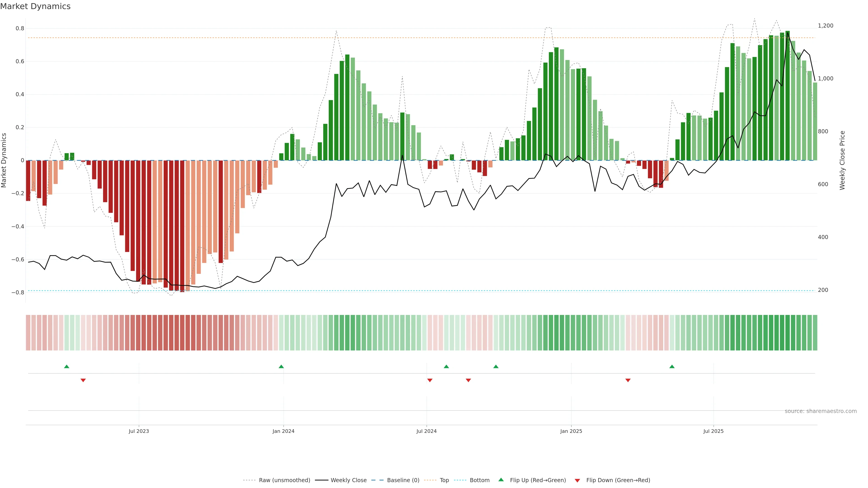Screen dimensions: 868x488
Task: Click the first red flip-down triangle marker
Action: [83, 380]
